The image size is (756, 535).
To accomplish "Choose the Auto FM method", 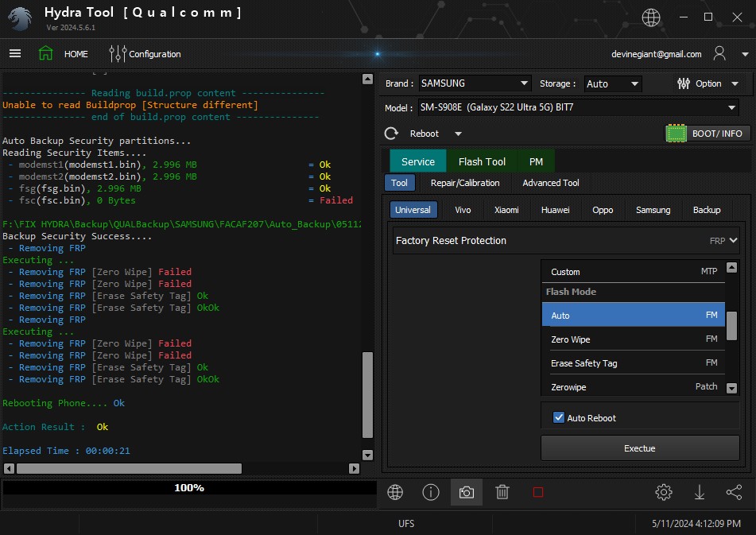I will (x=634, y=315).
